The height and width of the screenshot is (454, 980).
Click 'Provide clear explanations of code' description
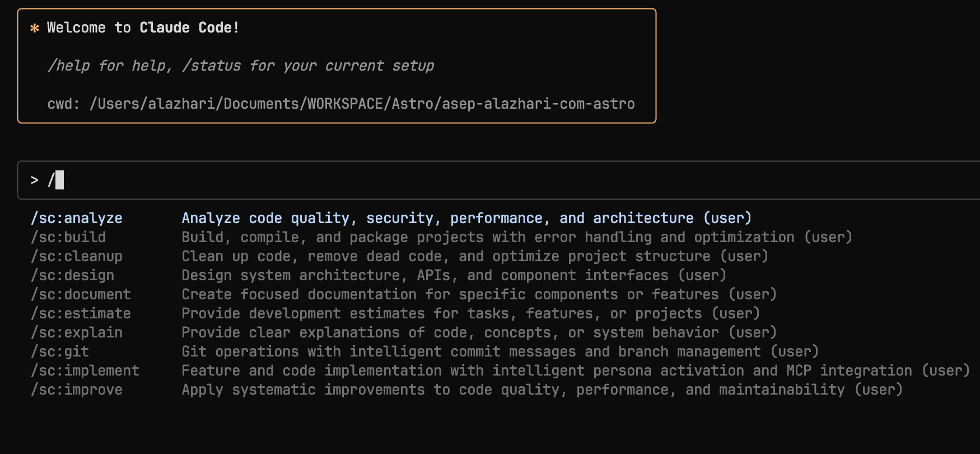coord(479,332)
